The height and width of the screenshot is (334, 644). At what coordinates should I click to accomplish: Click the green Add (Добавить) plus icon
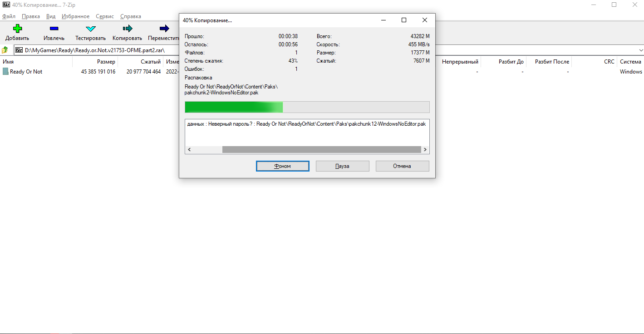point(17,29)
